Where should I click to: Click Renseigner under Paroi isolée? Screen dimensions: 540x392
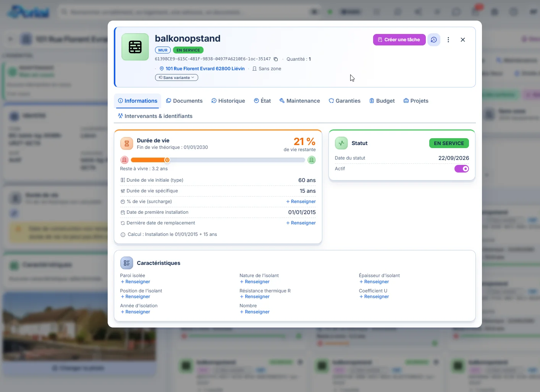click(x=136, y=282)
